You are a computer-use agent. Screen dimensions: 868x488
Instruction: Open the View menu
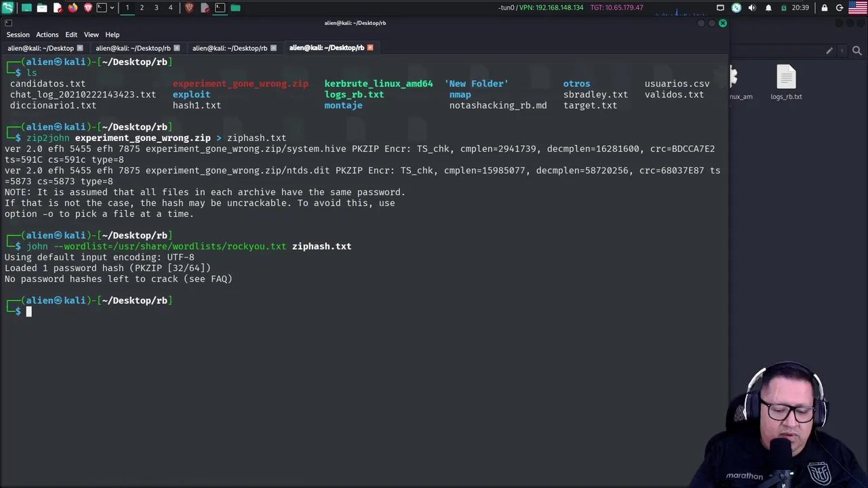click(91, 35)
